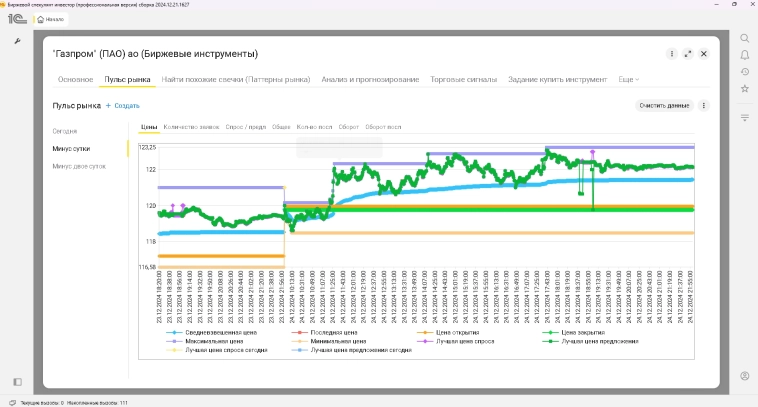
Task: Toggle the sidebar panel icon at bottom left
Action: 17,381
